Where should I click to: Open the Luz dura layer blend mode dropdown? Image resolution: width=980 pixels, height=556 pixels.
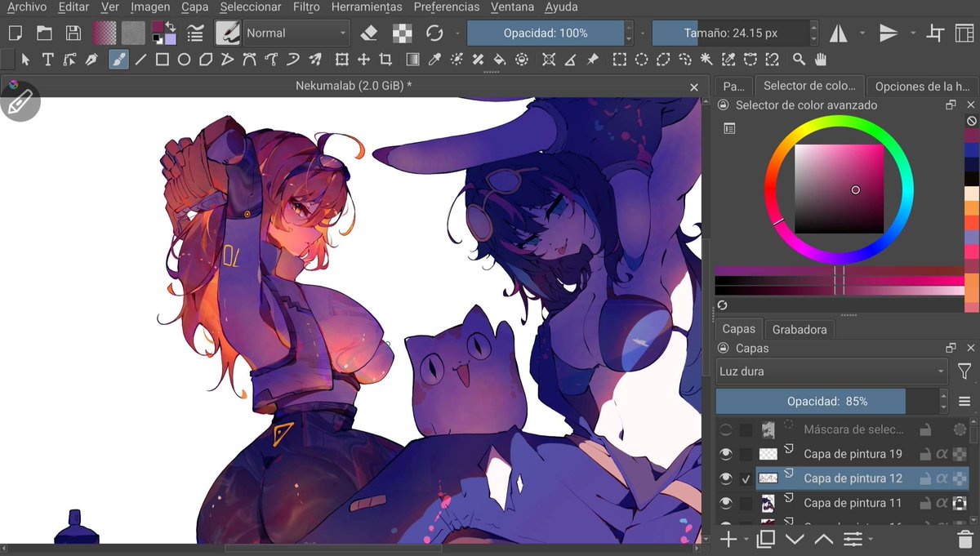[x=831, y=371]
